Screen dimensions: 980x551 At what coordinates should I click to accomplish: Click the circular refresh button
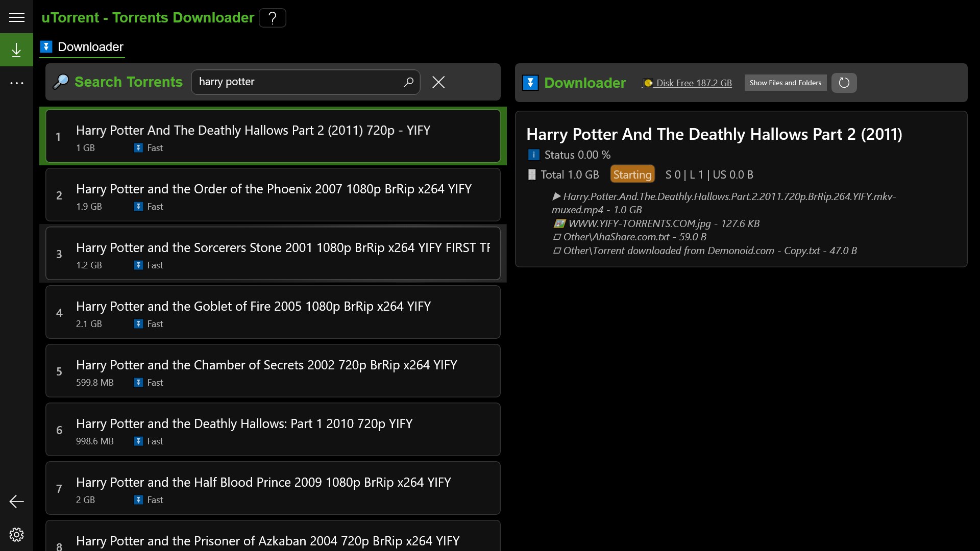[844, 83]
